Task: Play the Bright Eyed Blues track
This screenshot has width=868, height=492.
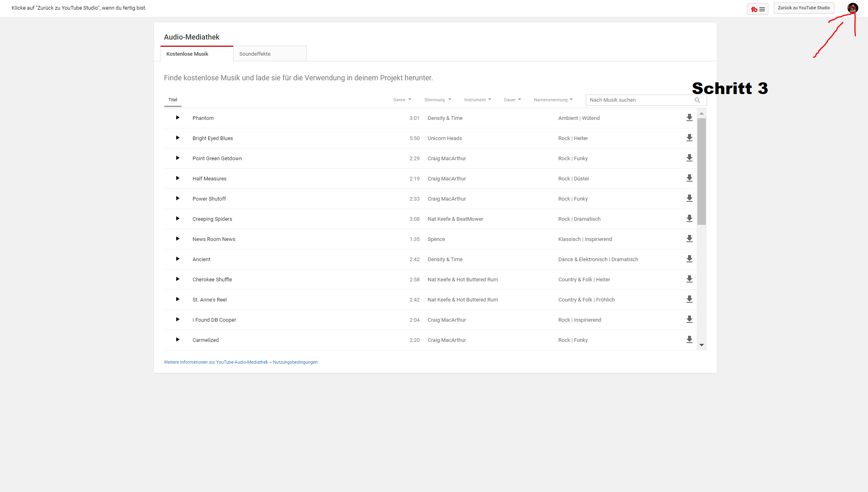Action: coord(177,138)
